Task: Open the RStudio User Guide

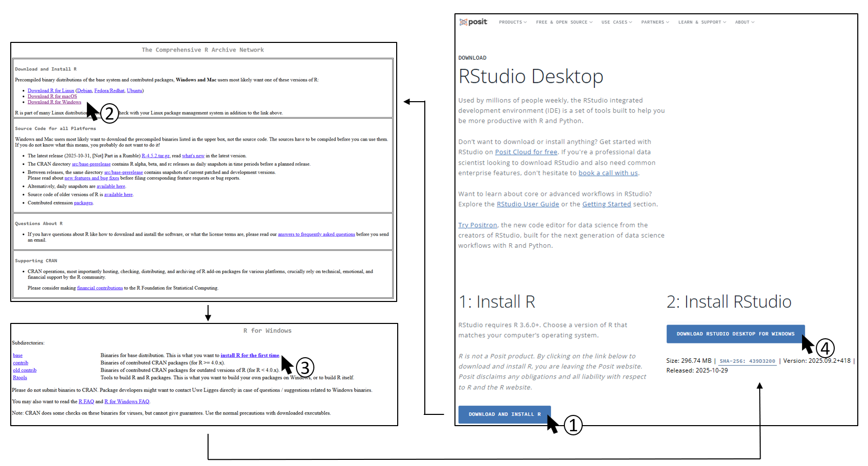Action: [x=528, y=204]
